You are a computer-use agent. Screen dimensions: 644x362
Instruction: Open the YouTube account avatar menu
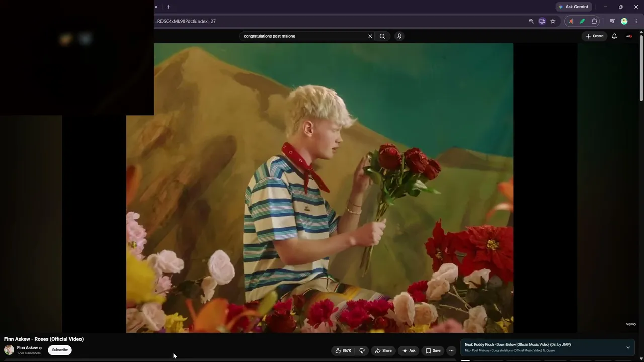tap(629, 36)
